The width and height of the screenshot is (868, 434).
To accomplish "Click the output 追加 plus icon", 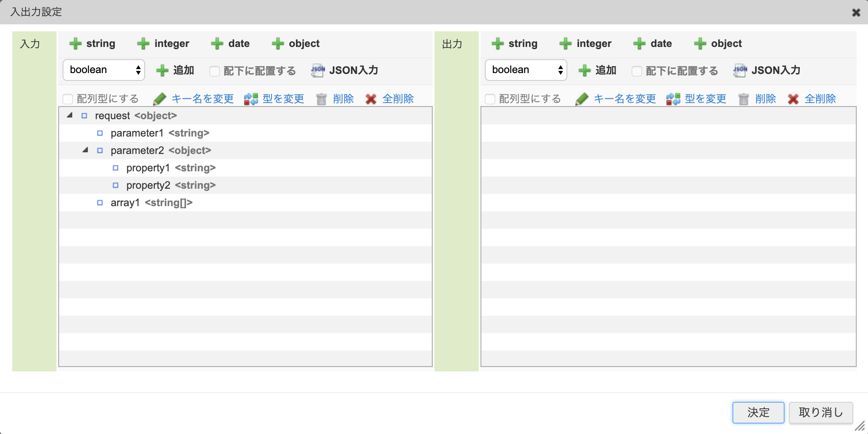I will [x=585, y=70].
